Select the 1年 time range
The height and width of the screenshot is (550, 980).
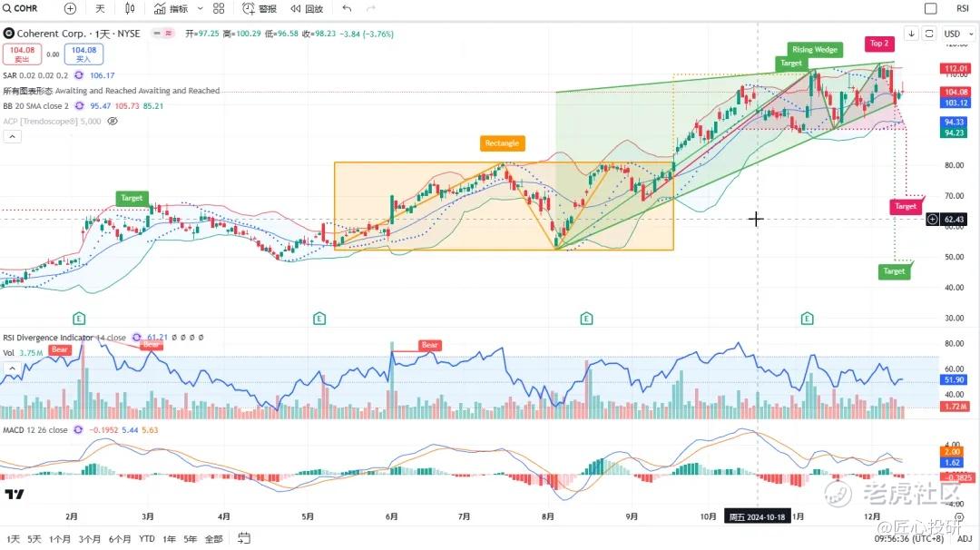[x=169, y=539]
